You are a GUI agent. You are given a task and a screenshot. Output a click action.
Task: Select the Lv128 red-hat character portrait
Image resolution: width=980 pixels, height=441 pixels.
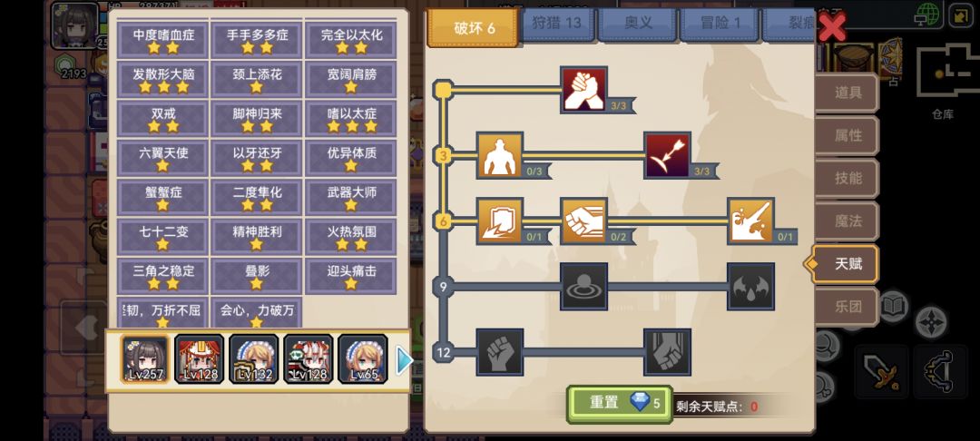pos(199,359)
